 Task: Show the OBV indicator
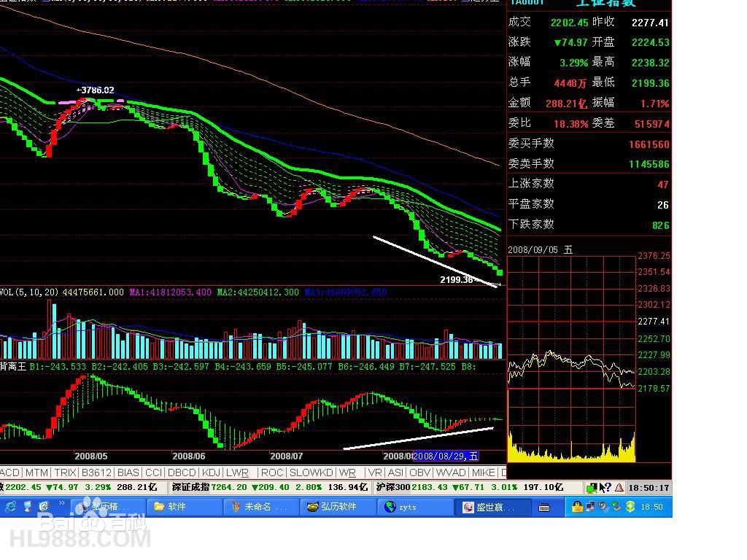419,472
